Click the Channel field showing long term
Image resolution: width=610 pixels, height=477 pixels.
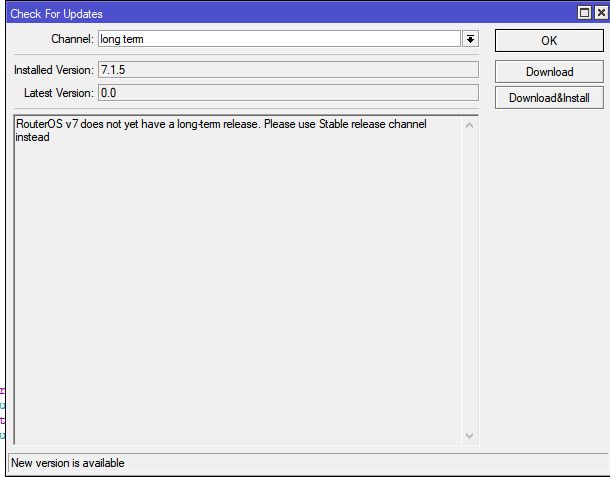coord(279,39)
